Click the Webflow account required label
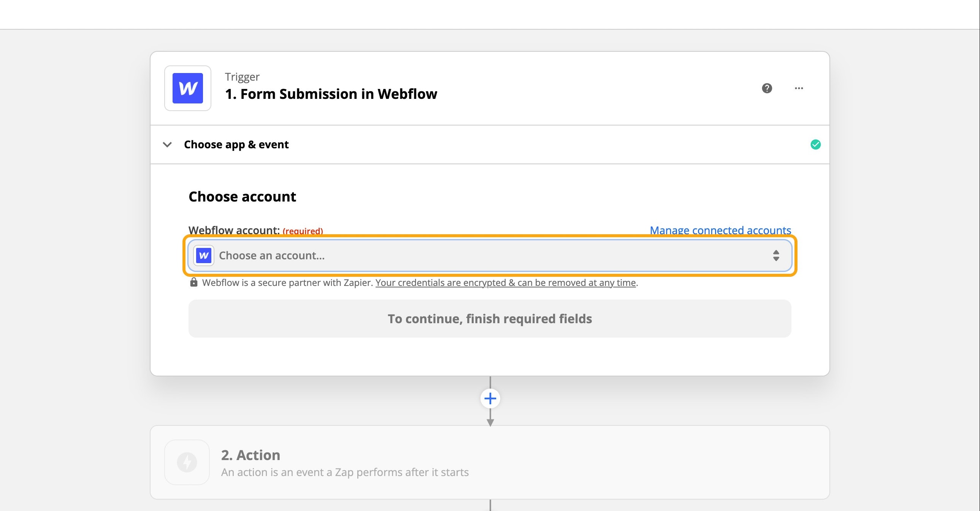Viewport: 980px width, 511px height. [x=255, y=230]
